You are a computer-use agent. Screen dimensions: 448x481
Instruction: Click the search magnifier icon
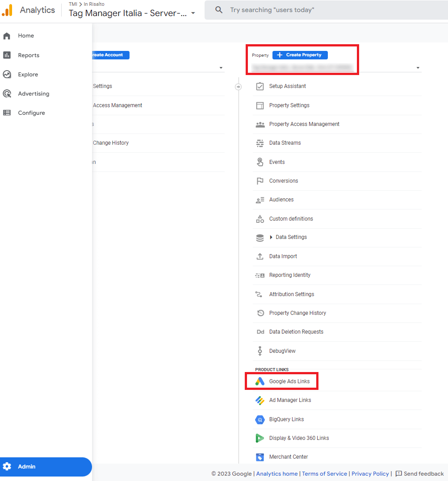pyautogui.click(x=219, y=10)
